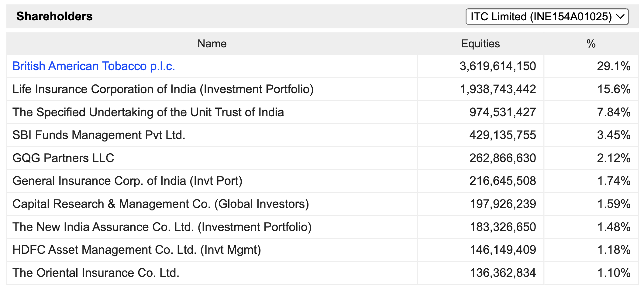644x289 pixels.
Task: Select General Insurance Corp. of India row
Action: [x=322, y=181]
